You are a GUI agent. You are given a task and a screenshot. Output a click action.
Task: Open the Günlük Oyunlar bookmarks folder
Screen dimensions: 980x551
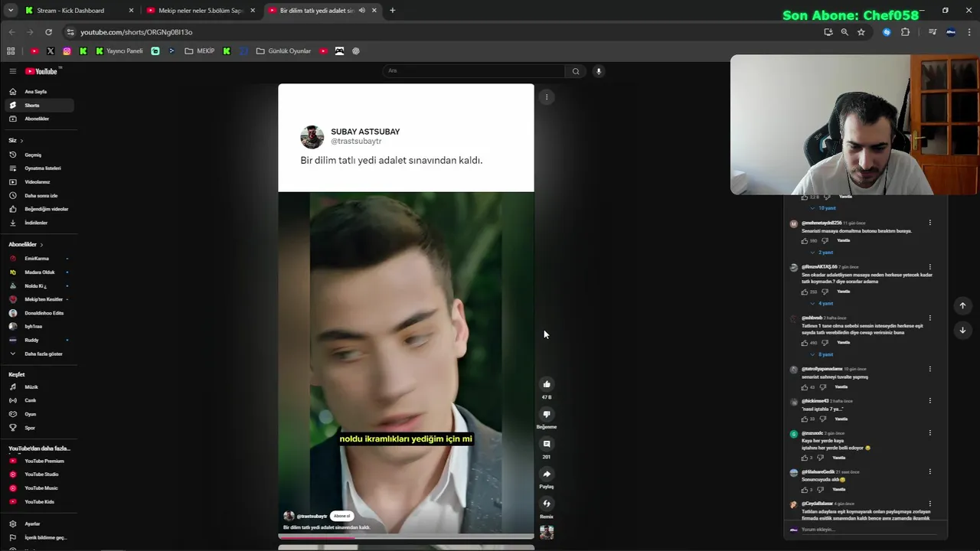pyautogui.click(x=284, y=51)
